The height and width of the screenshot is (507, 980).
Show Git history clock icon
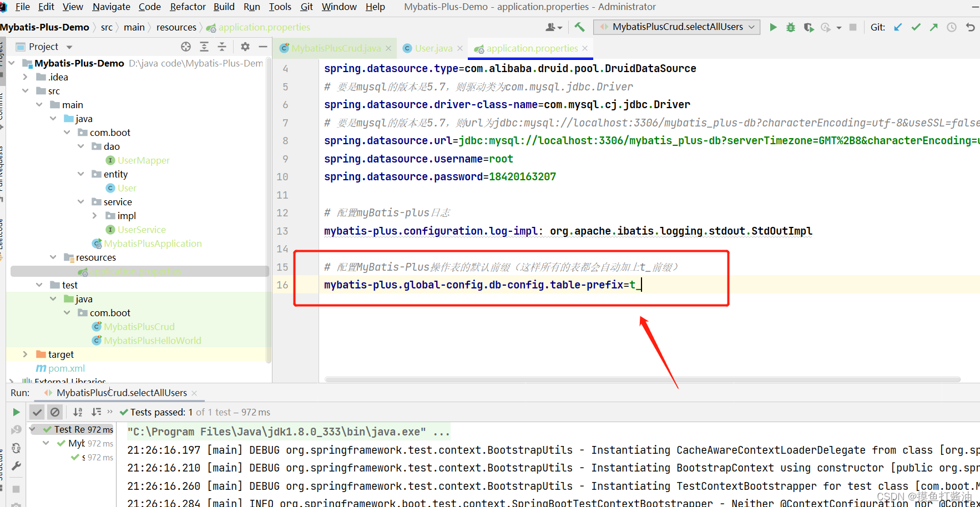coord(952,27)
